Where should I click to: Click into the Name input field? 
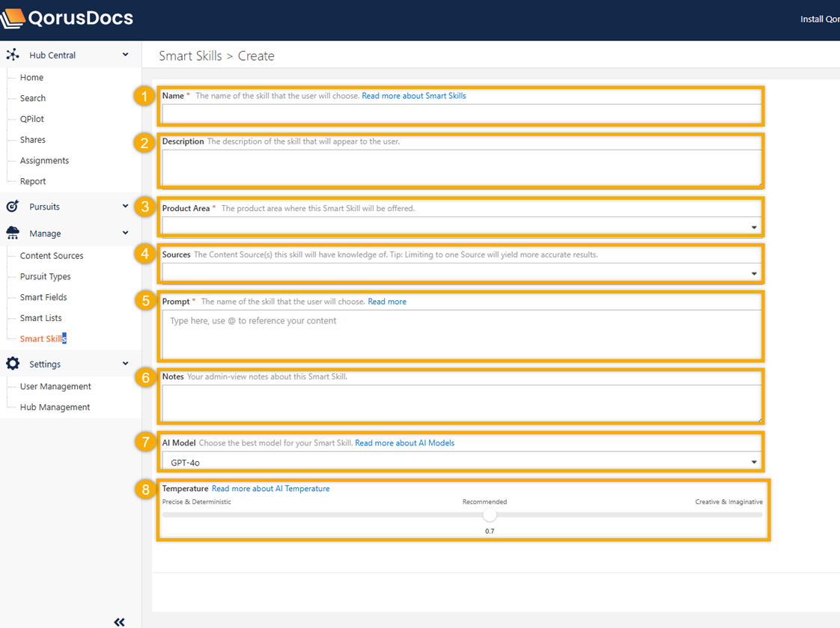pyautogui.click(x=461, y=113)
